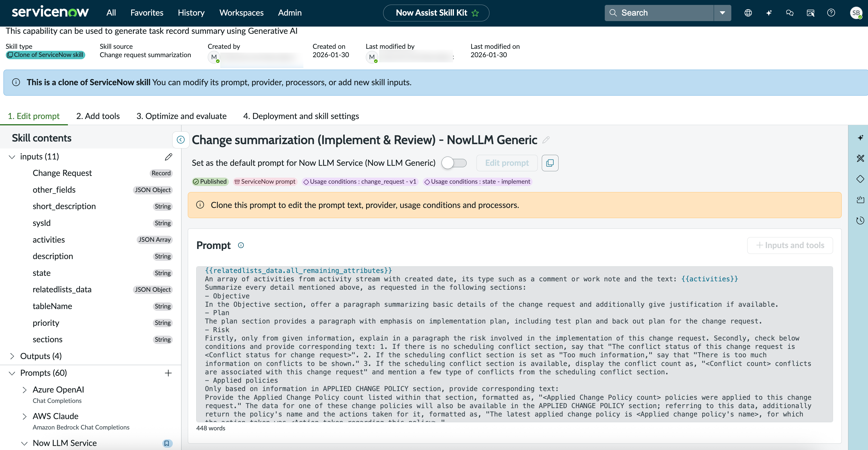Open the chat conversations icon in header
This screenshot has height=450, width=868.
pos(790,13)
